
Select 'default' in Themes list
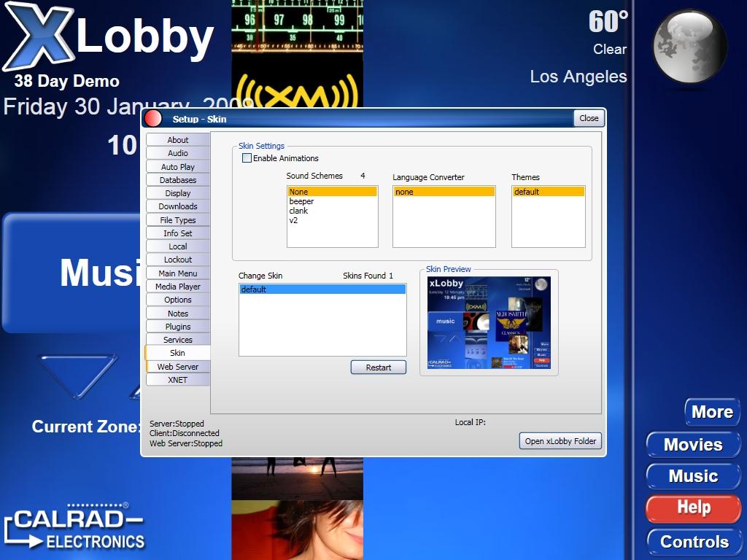(549, 192)
